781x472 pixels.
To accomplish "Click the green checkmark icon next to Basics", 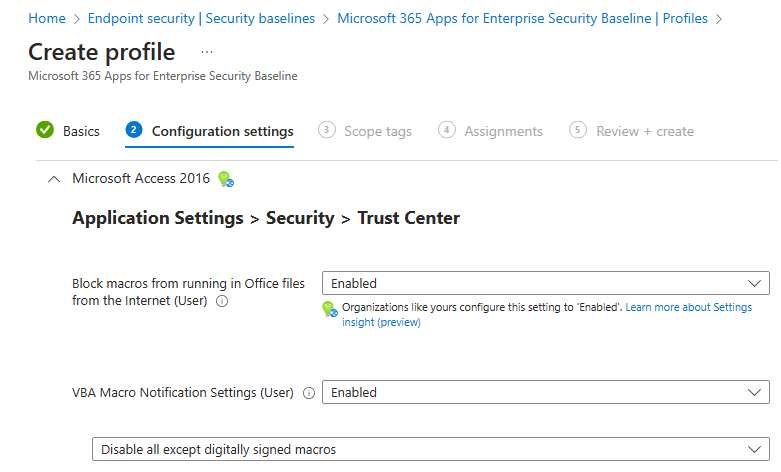I will pyautogui.click(x=45, y=131).
